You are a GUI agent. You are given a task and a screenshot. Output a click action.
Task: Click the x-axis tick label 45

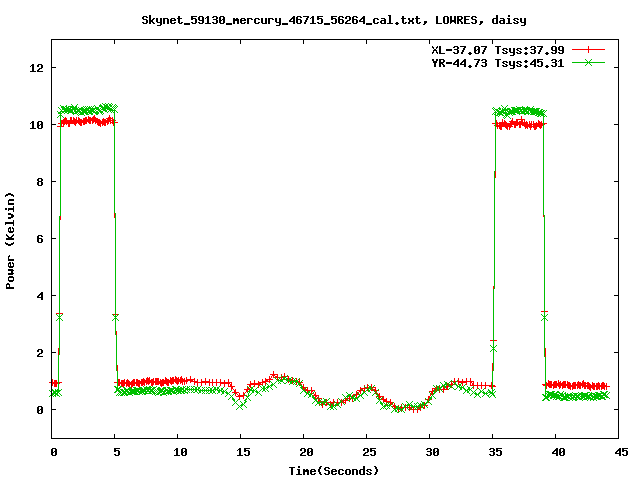point(621,452)
